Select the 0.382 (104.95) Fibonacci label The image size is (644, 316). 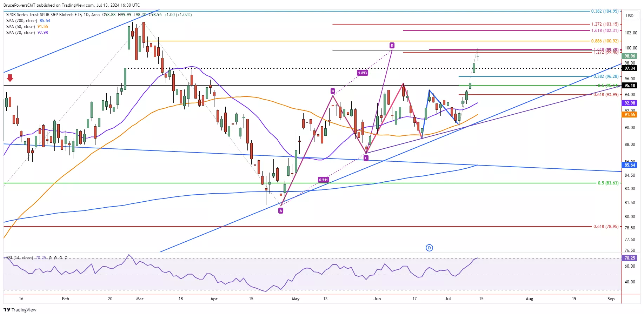(x=605, y=11)
